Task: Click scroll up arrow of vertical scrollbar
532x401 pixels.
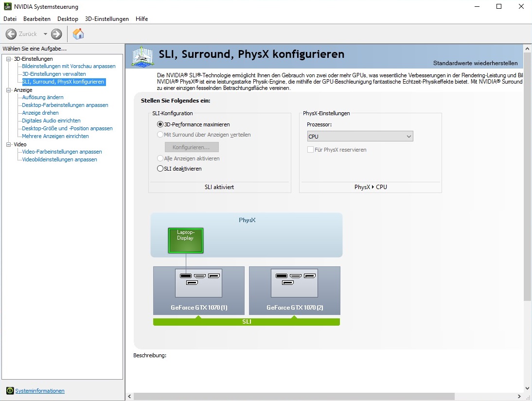Action: [x=527, y=49]
